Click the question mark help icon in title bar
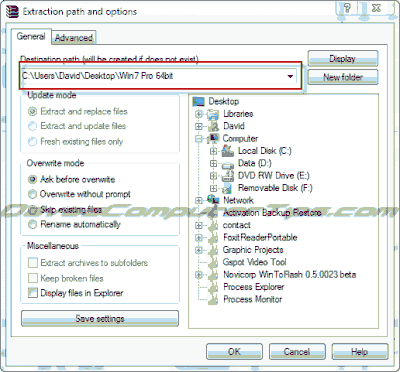 pos(347,8)
